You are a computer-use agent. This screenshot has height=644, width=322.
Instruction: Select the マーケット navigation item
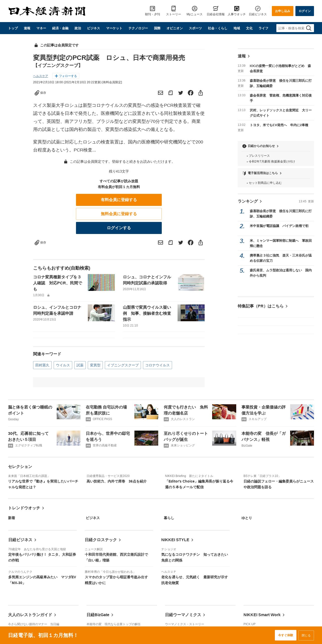[x=114, y=28]
